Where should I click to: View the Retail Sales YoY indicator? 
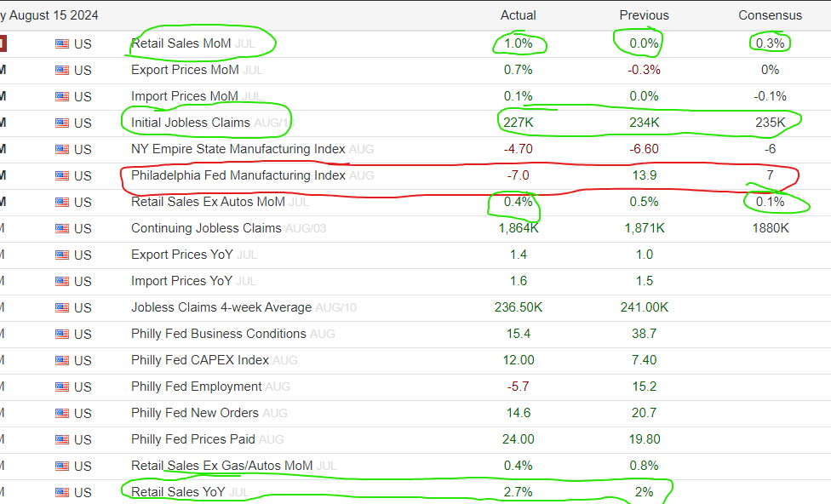pos(178,492)
